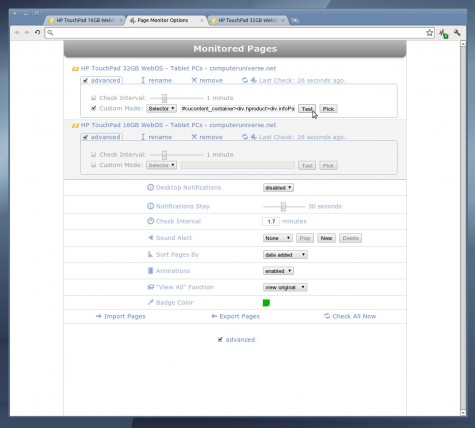The height and width of the screenshot is (428, 475).
Task: Toggle advanced checkbox for 32GB TouchPad page
Action: click(86, 81)
